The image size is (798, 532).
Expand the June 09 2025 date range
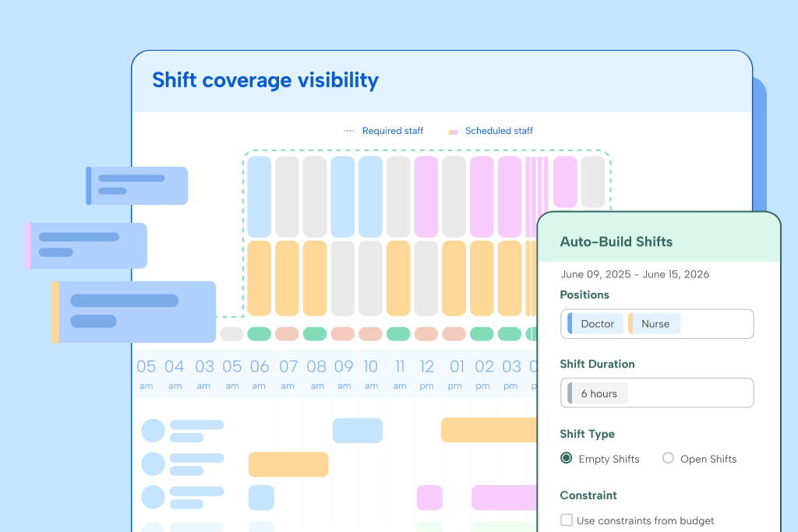(x=635, y=274)
